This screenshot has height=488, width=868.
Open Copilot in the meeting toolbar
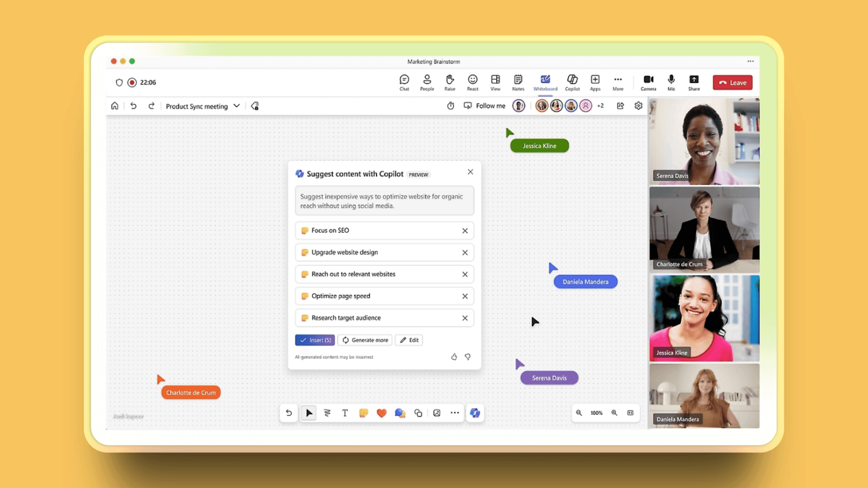(x=572, y=83)
